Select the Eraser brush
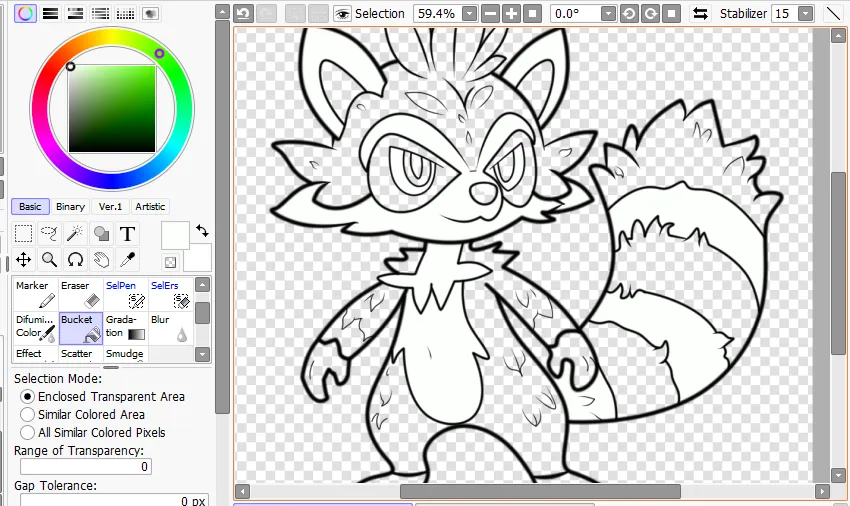 click(x=80, y=293)
